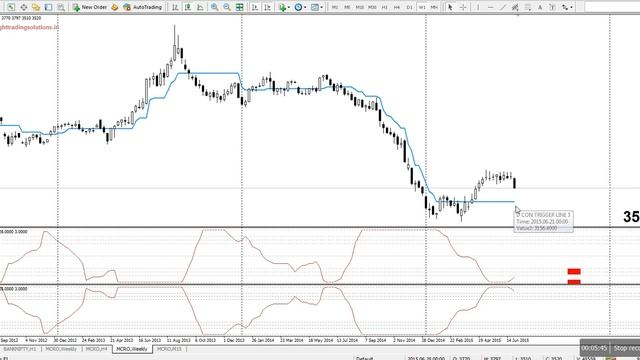Open the Navigator/Strategy Tester magnifier icon
Viewport: 640px width, 360px height.
pyautogui.click(x=61, y=7)
